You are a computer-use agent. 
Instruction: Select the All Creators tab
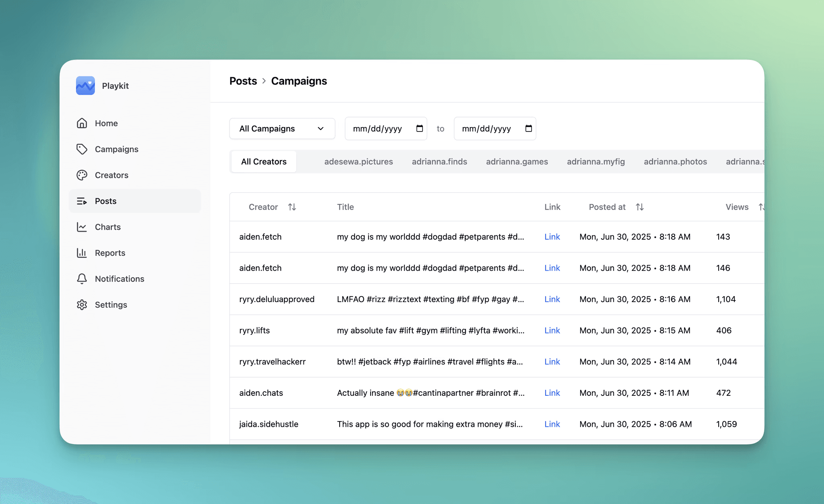pyautogui.click(x=264, y=162)
